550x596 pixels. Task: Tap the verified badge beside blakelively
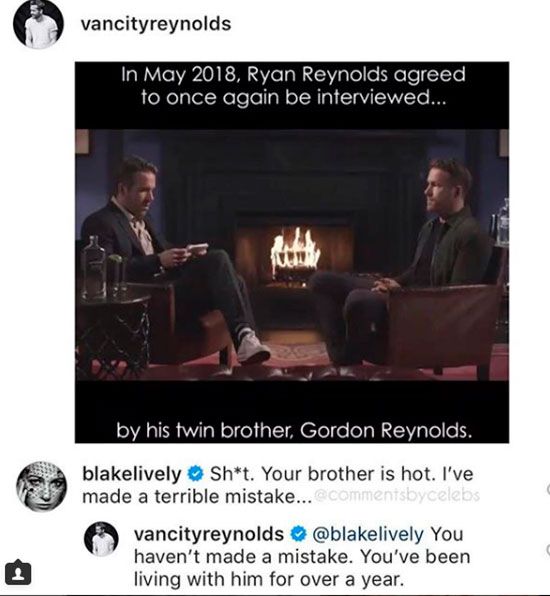click(x=196, y=474)
